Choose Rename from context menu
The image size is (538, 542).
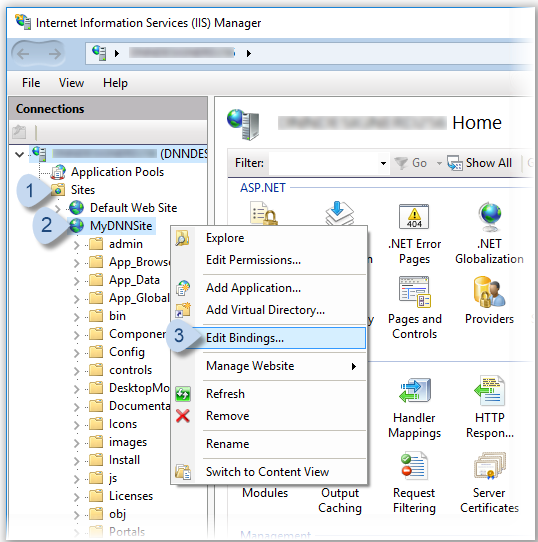(269, 444)
